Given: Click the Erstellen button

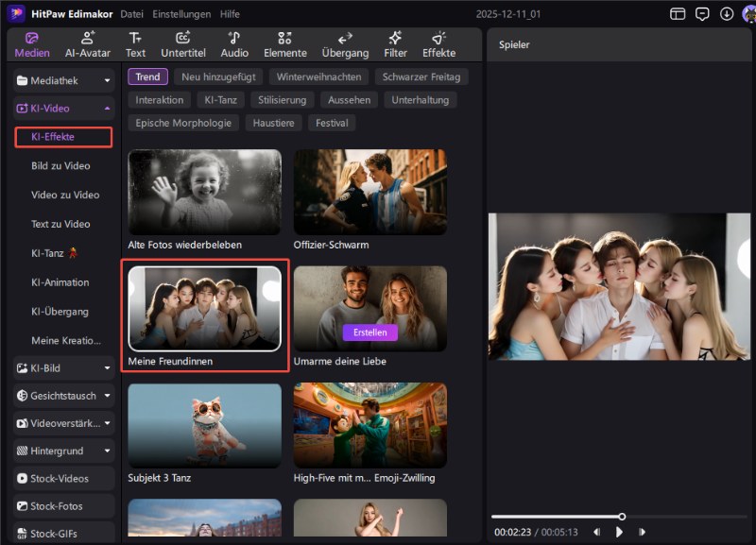Looking at the screenshot, I should pyautogui.click(x=370, y=332).
